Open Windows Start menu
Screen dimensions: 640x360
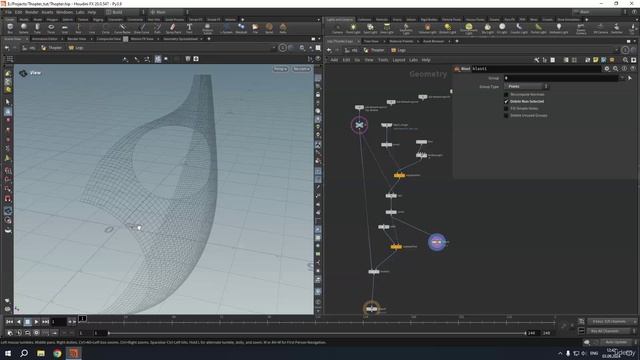(8, 353)
